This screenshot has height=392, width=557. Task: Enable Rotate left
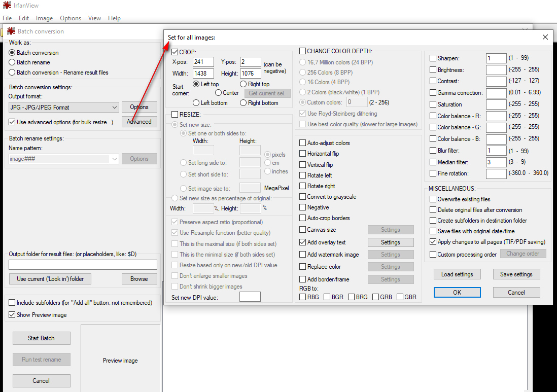[303, 175]
